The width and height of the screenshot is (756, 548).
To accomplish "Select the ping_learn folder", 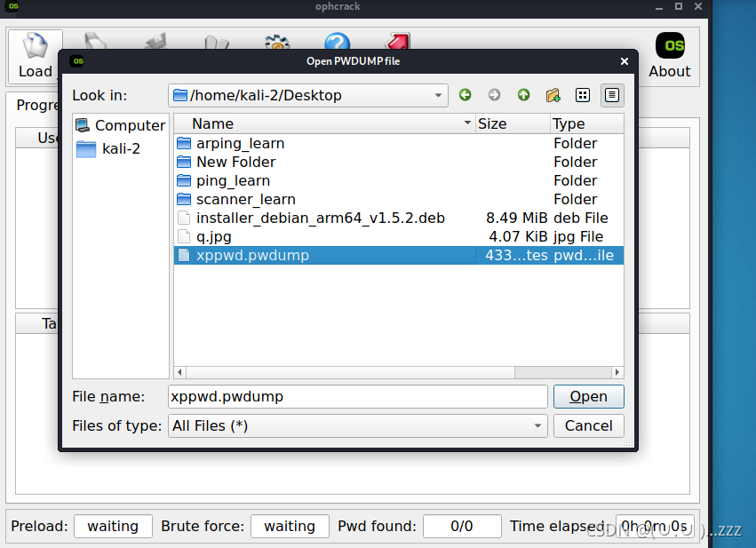I will tap(398, 180).
